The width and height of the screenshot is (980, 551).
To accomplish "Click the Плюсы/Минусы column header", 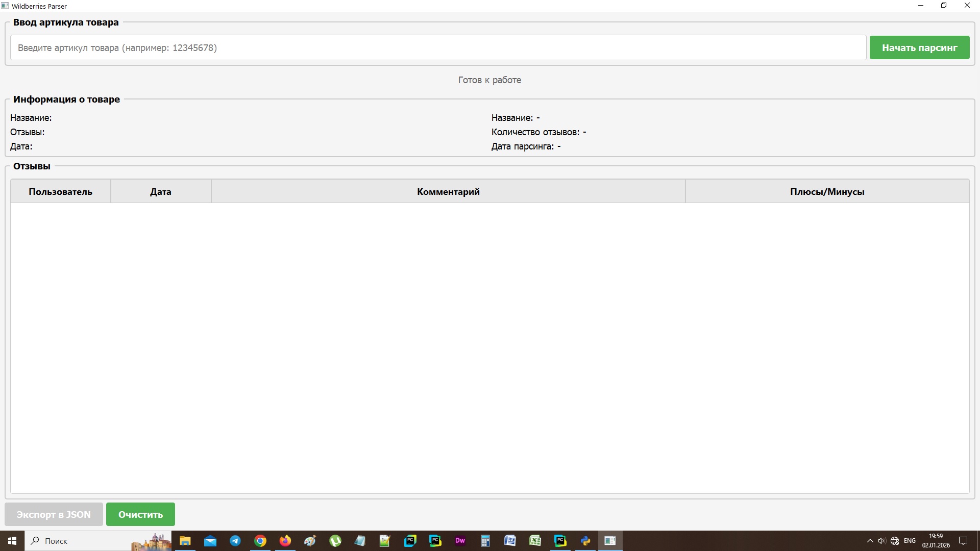I will [x=826, y=192].
